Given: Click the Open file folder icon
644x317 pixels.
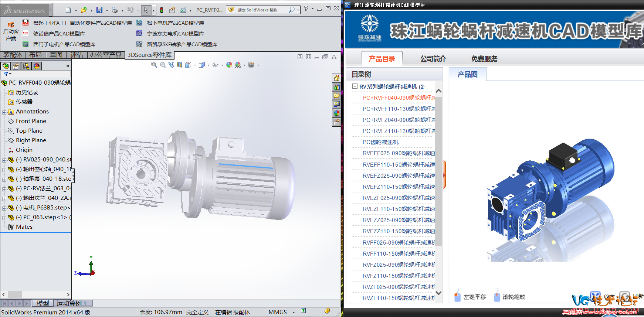Looking at the screenshot, I should coord(84,10).
